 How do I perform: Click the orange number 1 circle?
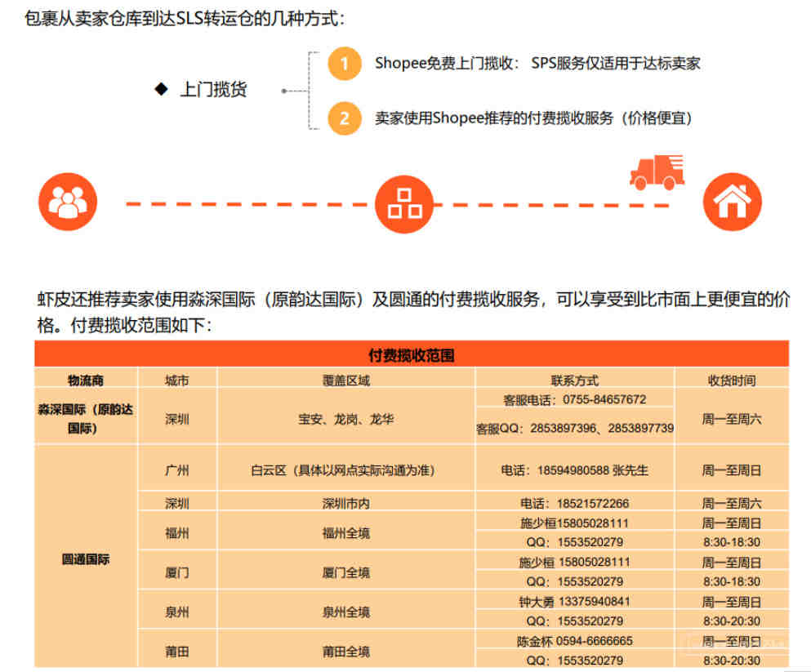(345, 64)
